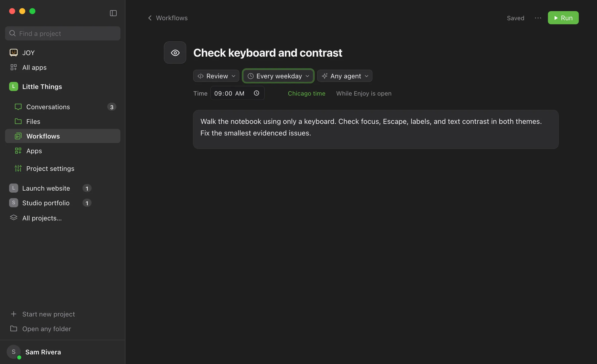This screenshot has width=597, height=364.
Task: Open the three-dots more options menu
Action: point(538,18)
